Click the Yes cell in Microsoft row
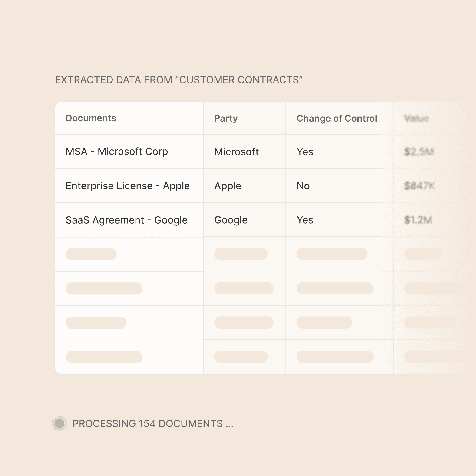This screenshot has width=476, height=476. point(305,152)
